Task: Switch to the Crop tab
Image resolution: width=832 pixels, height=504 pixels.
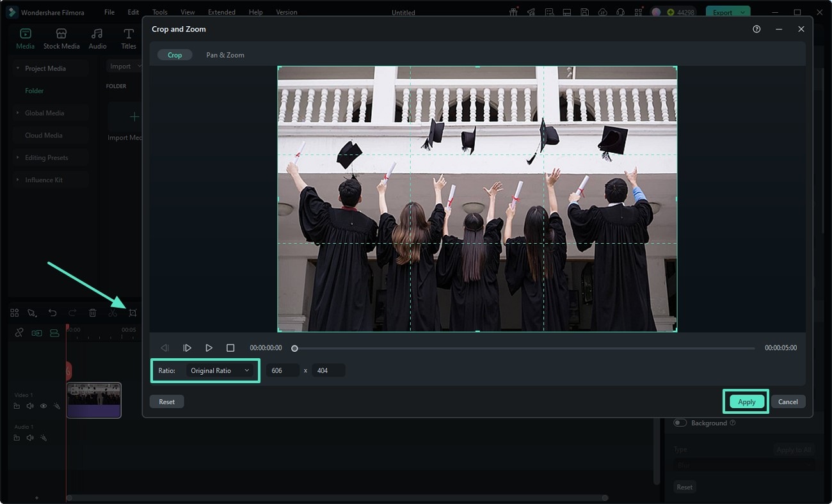Action: [x=175, y=55]
